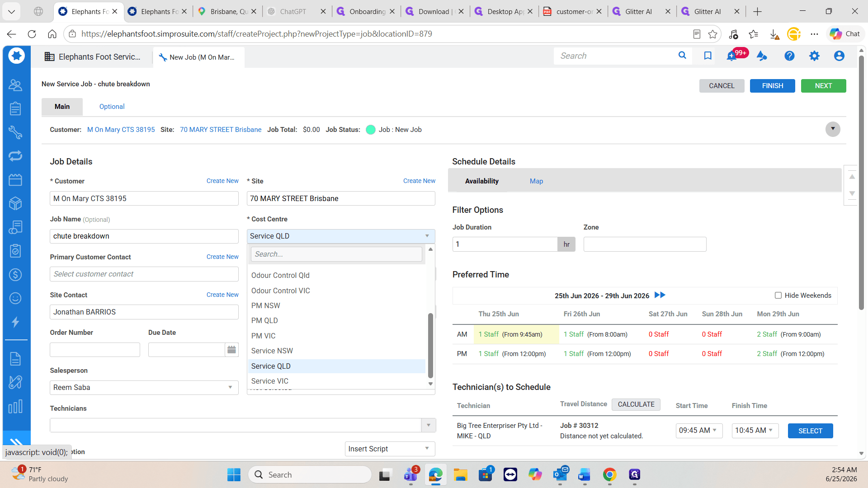Click the cost centre Search field
The height and width of the screenshot is (488, 868).
pyautogui.click(x=336, y=254)
